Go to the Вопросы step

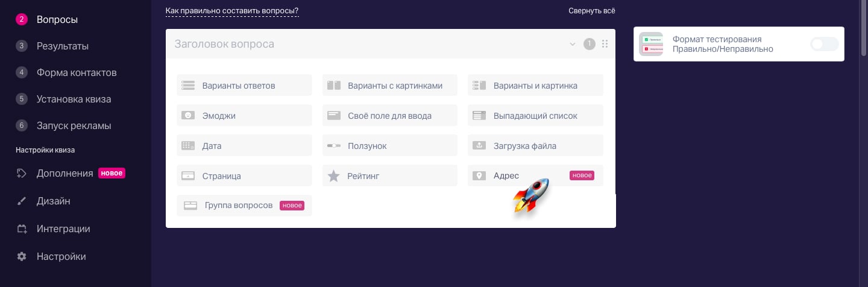click(57, 19)
